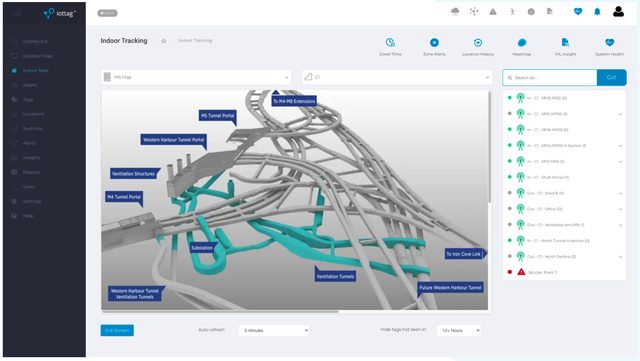Open notifications via the bell icon
The height and width of the screenshot is (361, 640).
(597, 11)
